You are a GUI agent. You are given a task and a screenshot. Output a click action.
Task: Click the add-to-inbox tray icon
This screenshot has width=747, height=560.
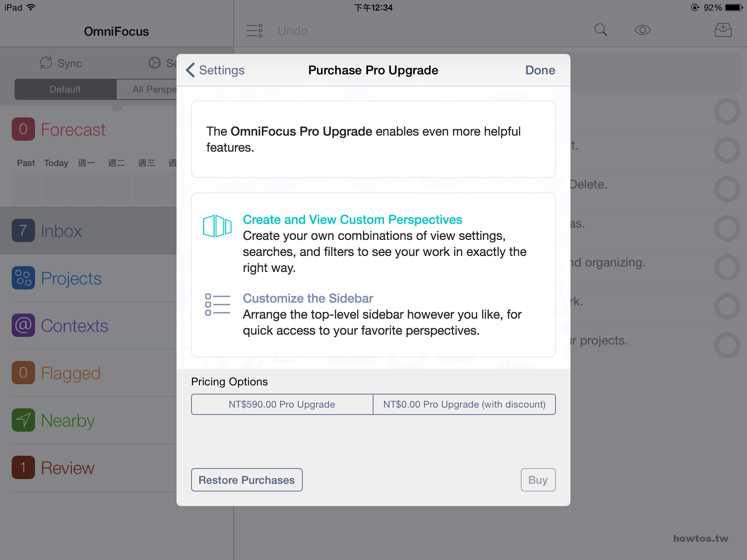tap(723, 30)
